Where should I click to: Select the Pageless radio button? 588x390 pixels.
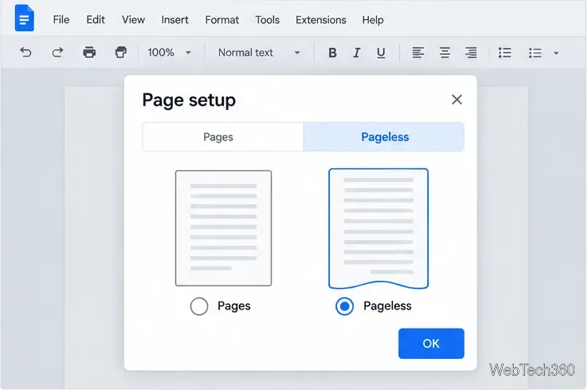[x=344, y=306]
